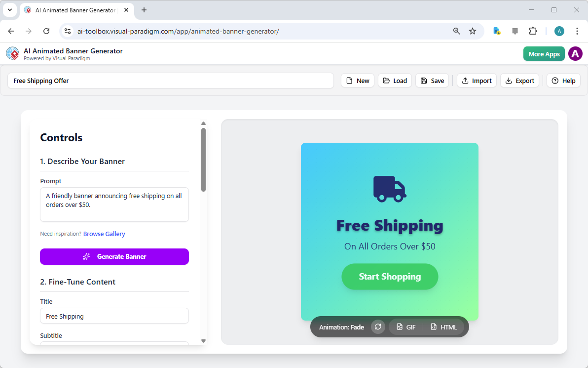Click the Title input showing Free Shipping

tap(114, 316)
